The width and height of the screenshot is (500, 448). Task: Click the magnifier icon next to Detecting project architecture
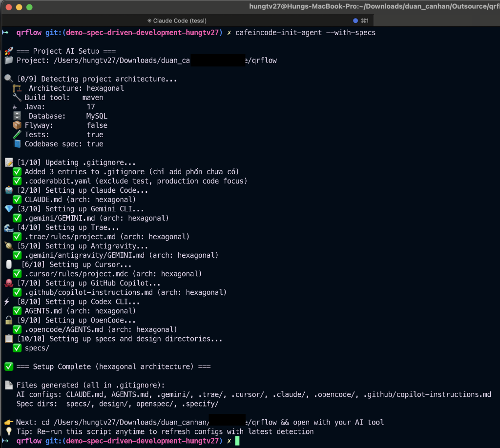point(8,79)
